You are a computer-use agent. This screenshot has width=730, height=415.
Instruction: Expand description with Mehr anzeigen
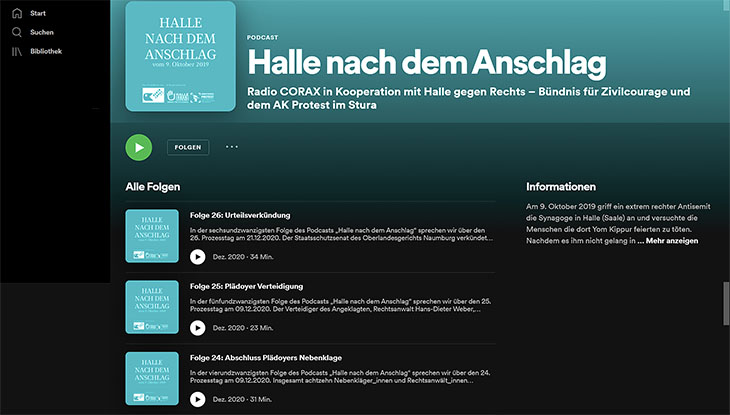[x=672, y=241]
